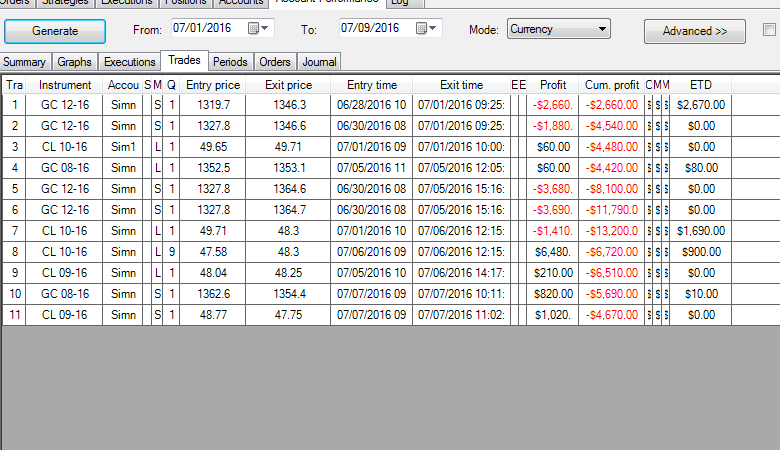Select Sim1 account cell in row 3

coord(123,147)
